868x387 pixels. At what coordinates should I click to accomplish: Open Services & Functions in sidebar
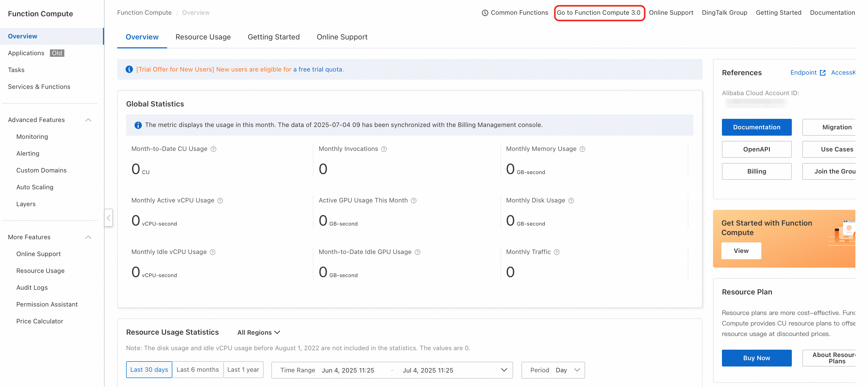[x=39, y=87]
